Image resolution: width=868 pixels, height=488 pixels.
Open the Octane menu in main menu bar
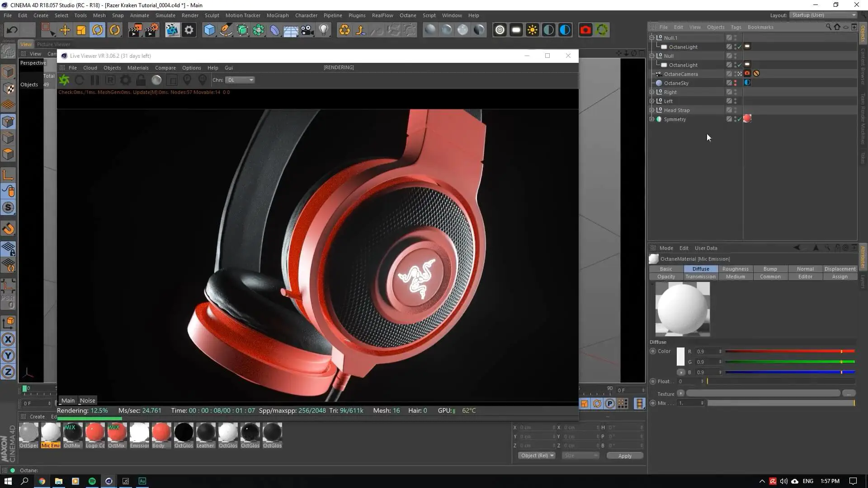(x=407, y=15)
